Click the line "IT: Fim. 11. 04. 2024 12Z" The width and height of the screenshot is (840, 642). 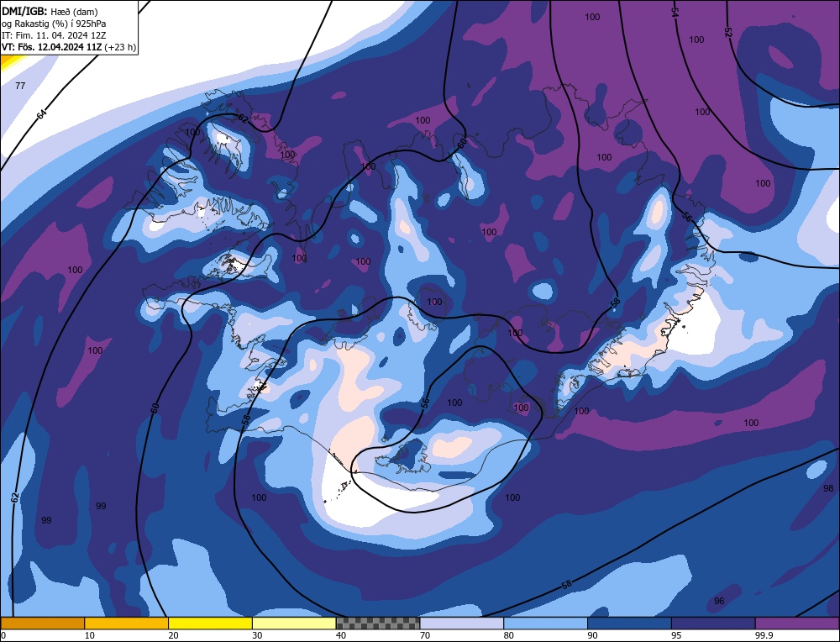[x=54, y=35]
